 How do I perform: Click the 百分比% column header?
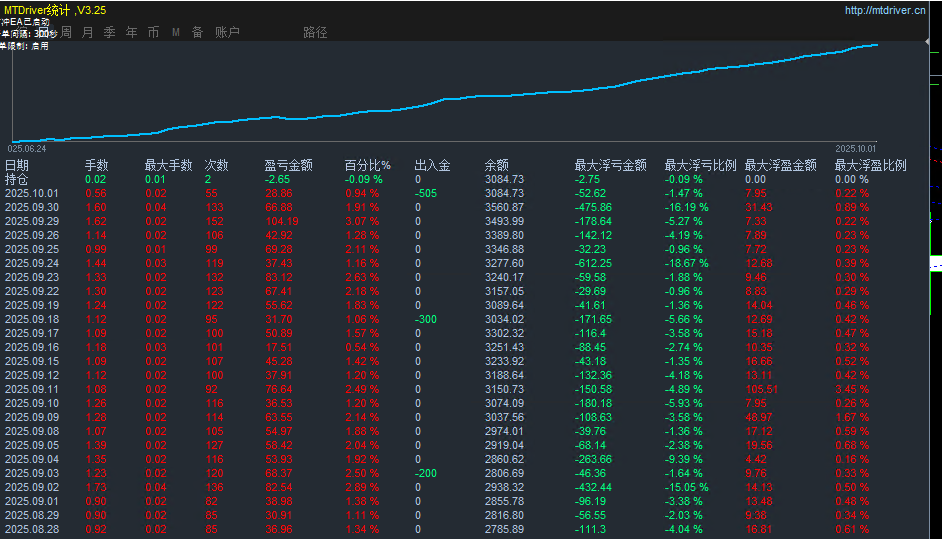[x=368, y=165]
